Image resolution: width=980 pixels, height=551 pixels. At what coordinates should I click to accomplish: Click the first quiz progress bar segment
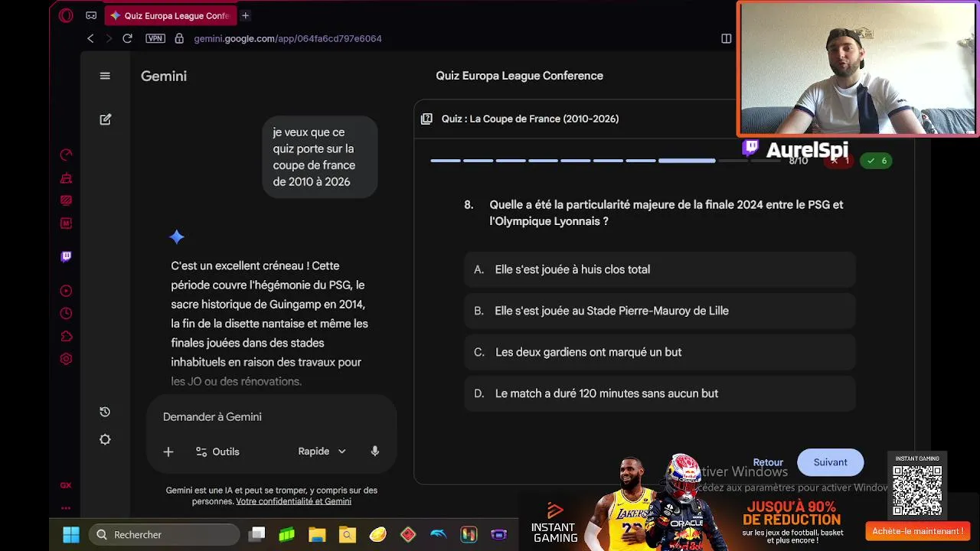pyautogui.click(x=446, y=161)
